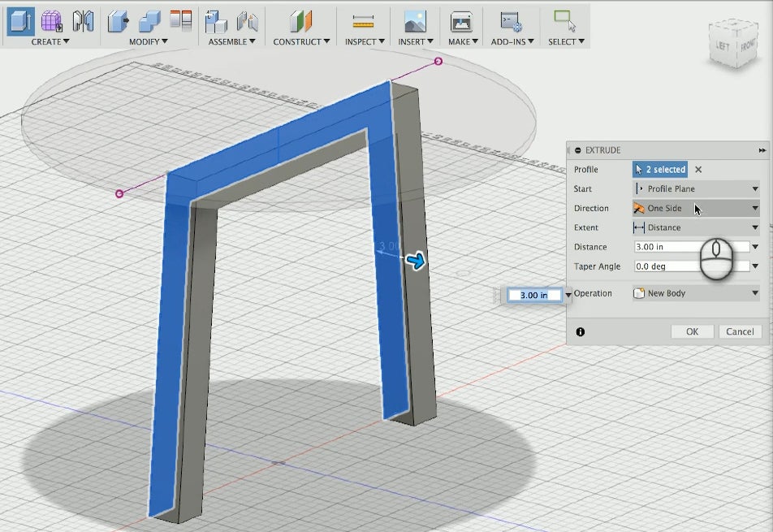The width and height of the screenshot is (773, 532).
Task: Click the floating 3.00 in canvas input
Action: pos(534,295)
